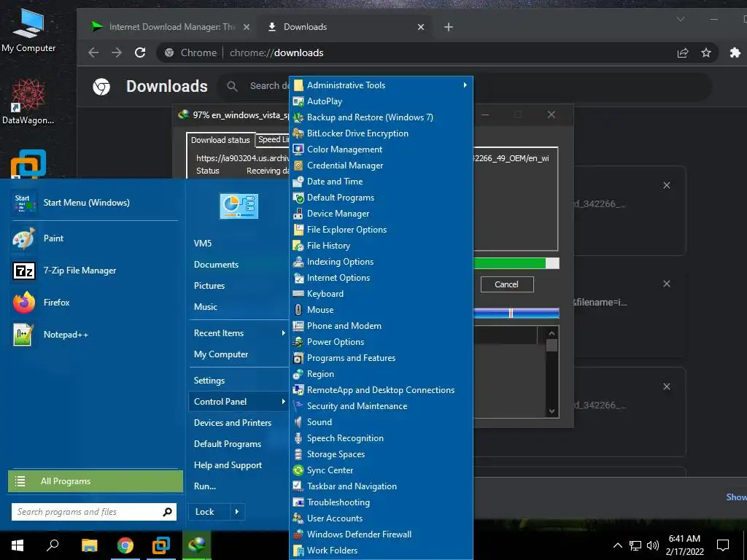Click the BitLocker Drive Encryption icon
747x560 pixels.
click(x=298, y=133)
